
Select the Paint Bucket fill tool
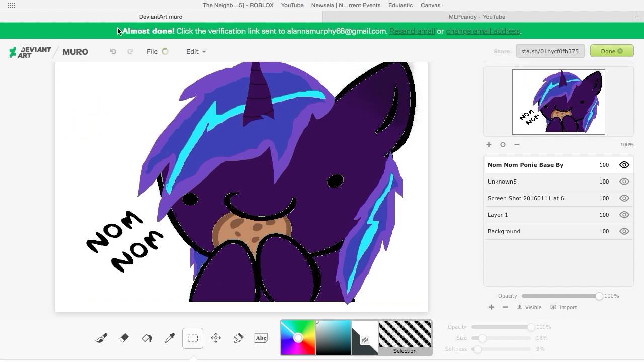147,338
